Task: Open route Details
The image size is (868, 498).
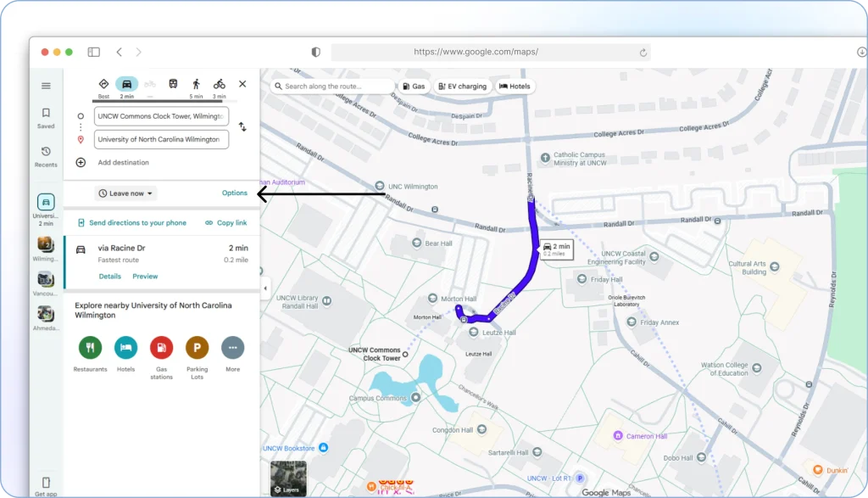Action: click(109, 277)
